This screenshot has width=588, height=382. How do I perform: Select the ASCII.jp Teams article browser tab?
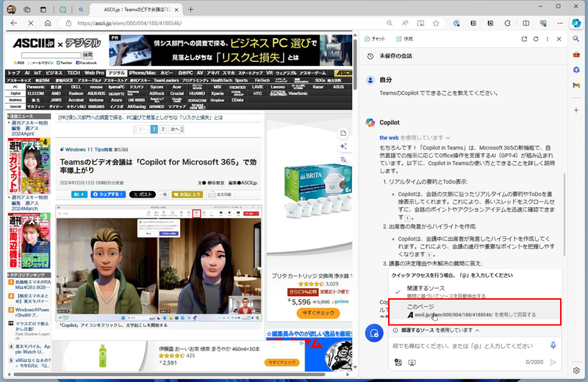click(137, 10)
